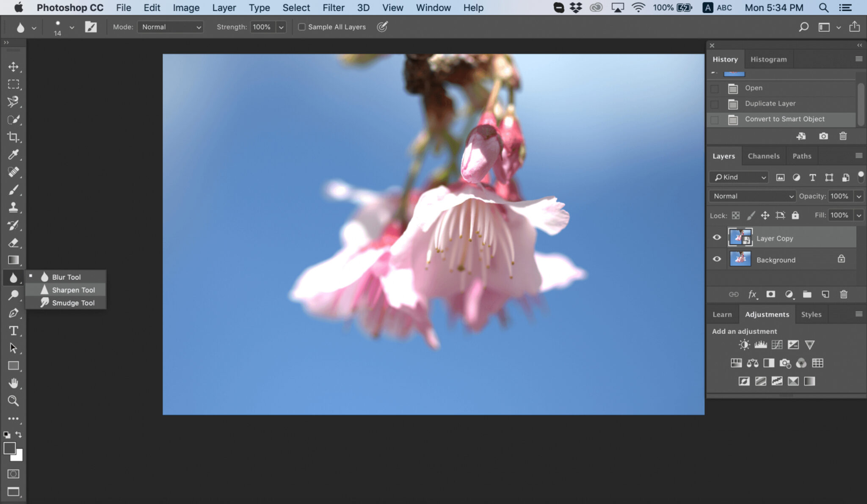The height and width of the screenshot is (504, 867).
Task: Hide the Background layer
Action: point(716,259)
